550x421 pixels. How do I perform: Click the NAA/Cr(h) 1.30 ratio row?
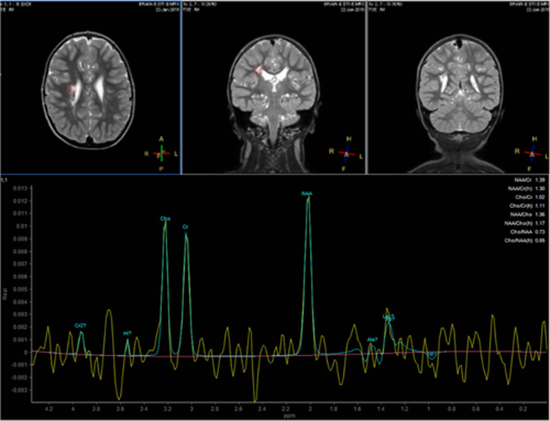pos(526,189)
